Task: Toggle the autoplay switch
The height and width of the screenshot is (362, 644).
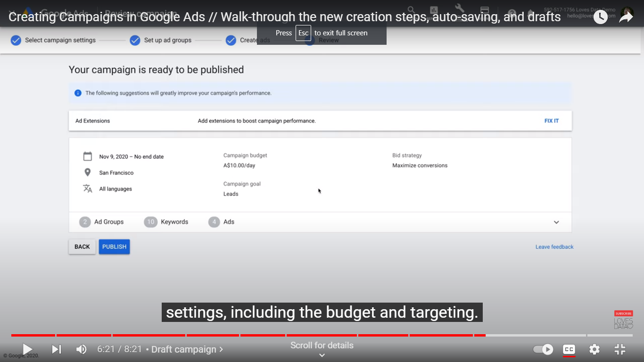Action: click(x=543, y=349)
